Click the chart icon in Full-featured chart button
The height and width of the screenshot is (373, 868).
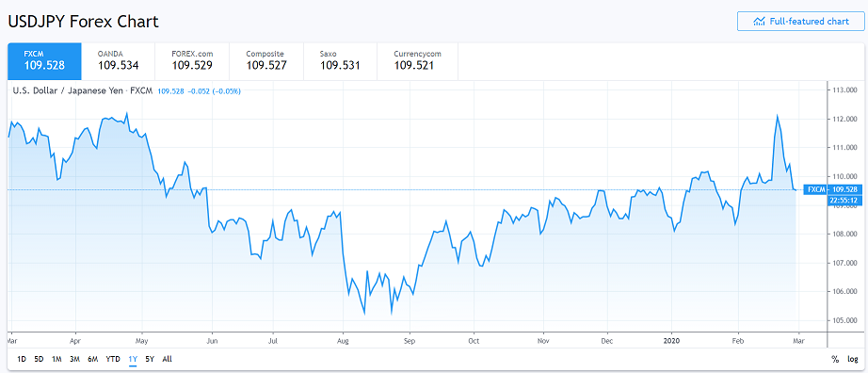click(x=759, y=22)
